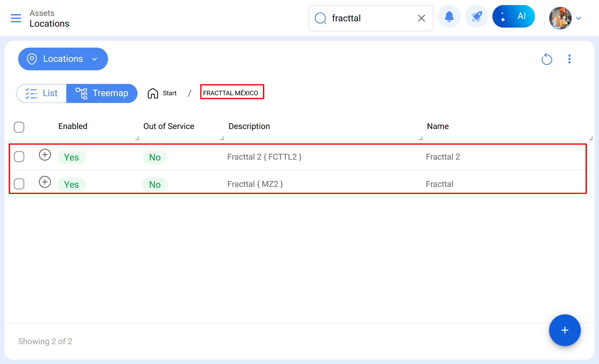599x364 pixels.
Task: Click the FRACTTAL MÉXICO breadcrumb
Action: click(231, 93)
